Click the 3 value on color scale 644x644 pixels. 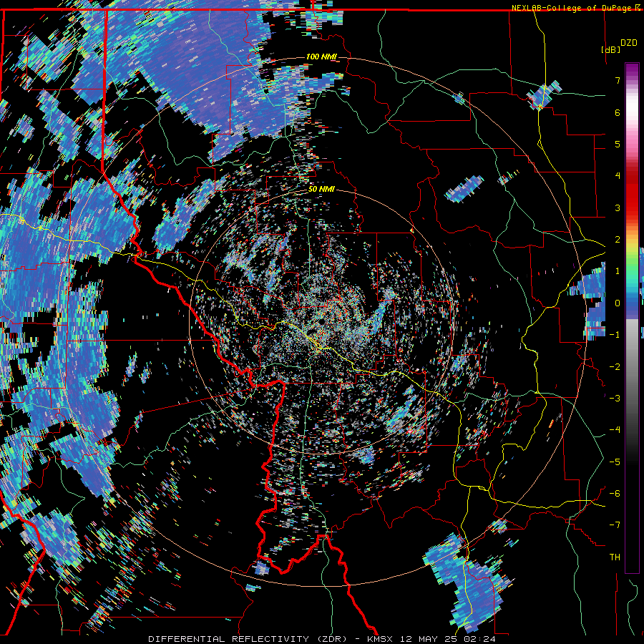coord(618,208)
